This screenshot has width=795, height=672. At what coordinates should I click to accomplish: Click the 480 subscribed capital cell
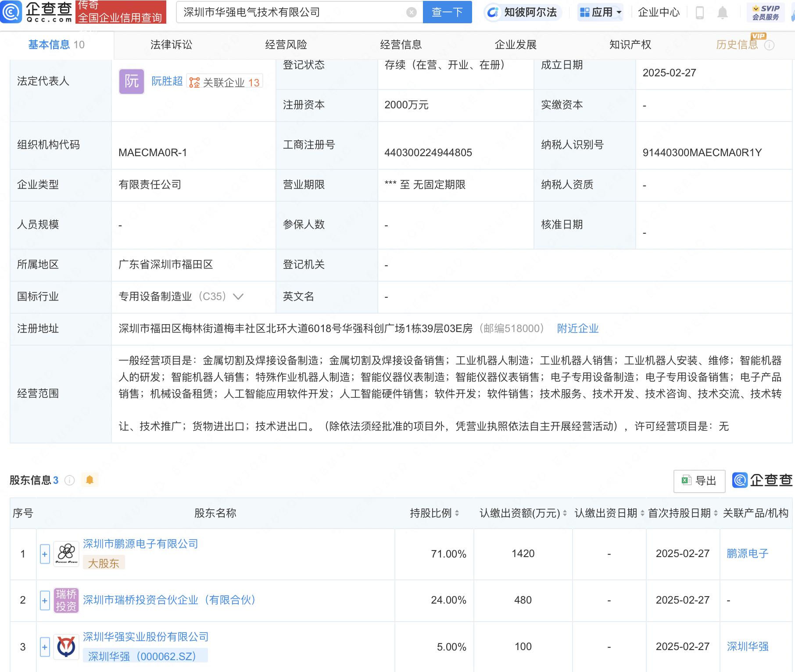point(523,600)
